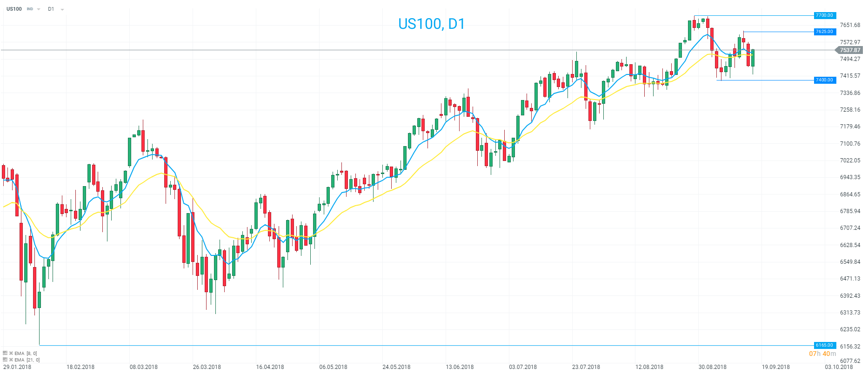The width and height of the screenshot is (868, 375).
Task: Click the D1 timeframe label
Action: pos(51,9)
